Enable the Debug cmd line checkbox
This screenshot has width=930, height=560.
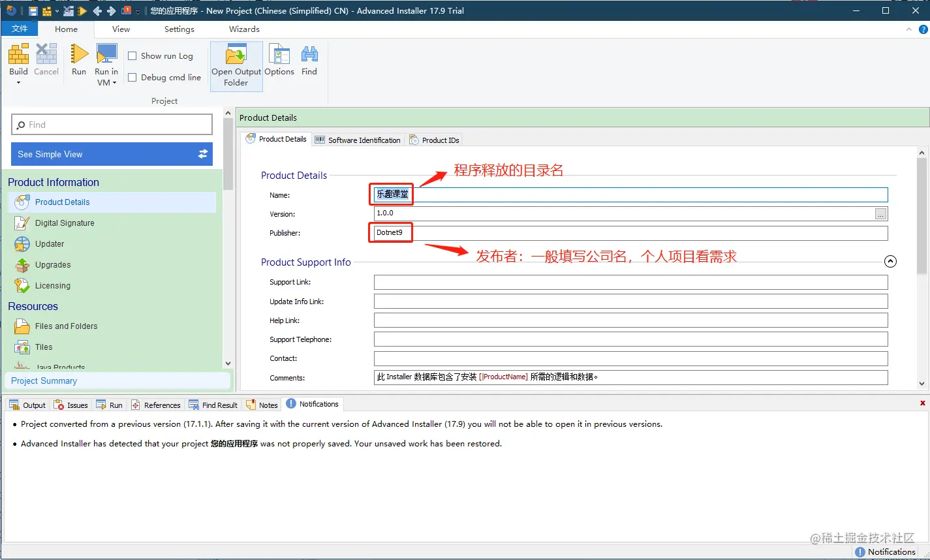point(132,77)
